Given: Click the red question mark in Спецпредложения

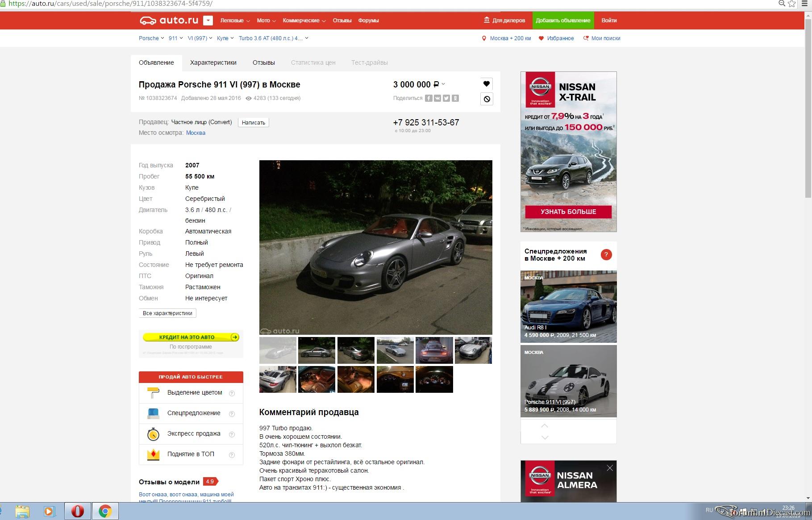Looking at the screenshot, I should coord(606,255).
